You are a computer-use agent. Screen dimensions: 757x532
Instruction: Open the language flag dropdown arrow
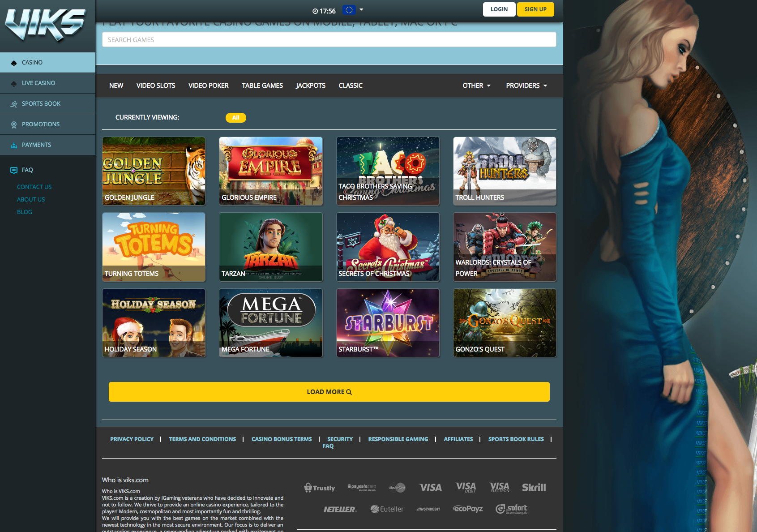(361, 9)
